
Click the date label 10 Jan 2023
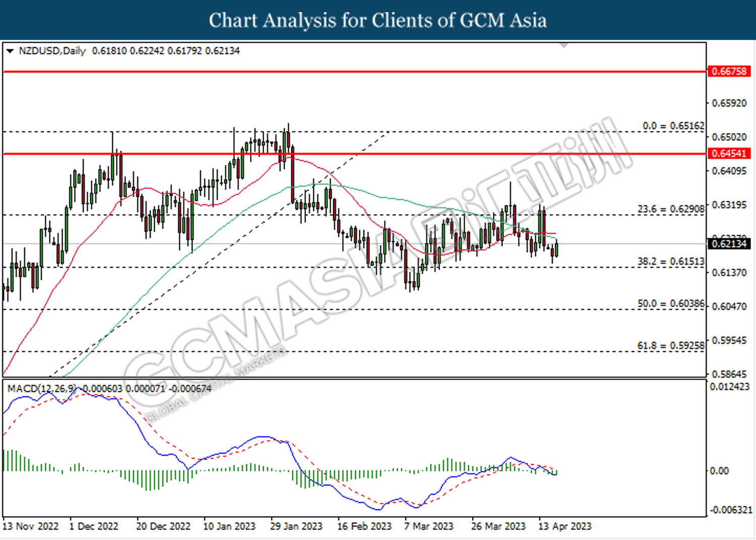click(x=229, y=526)
